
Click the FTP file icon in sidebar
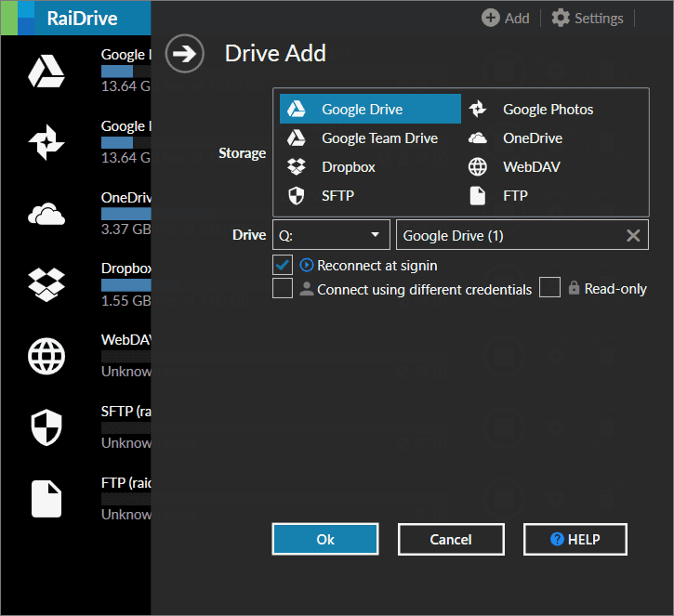pyautogui.click(x=46, y=499)
